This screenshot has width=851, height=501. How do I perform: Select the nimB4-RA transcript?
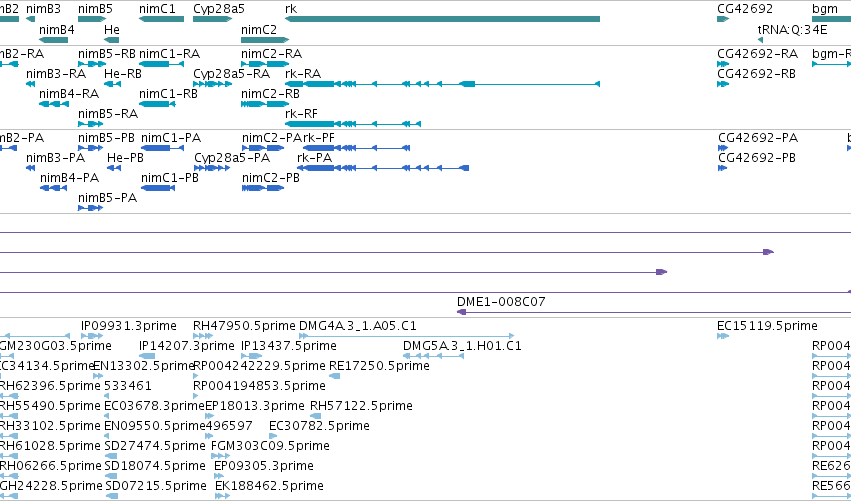pyautogui.click(x=53, y=104)
